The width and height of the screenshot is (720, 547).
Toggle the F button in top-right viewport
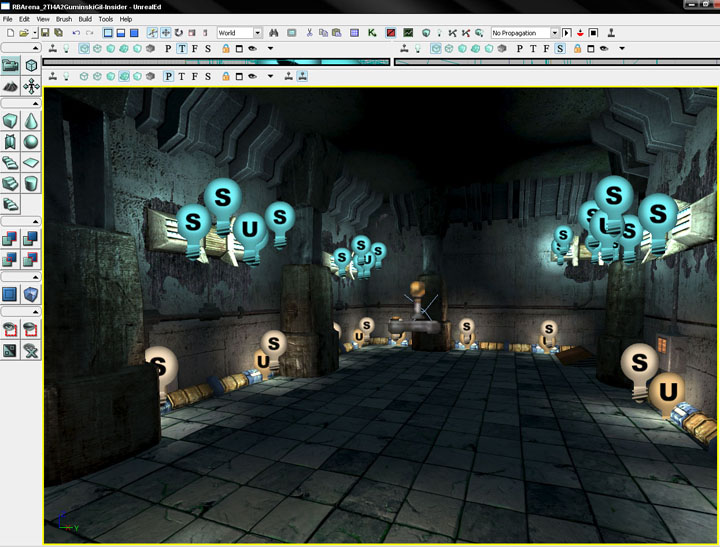click(546, 48)
